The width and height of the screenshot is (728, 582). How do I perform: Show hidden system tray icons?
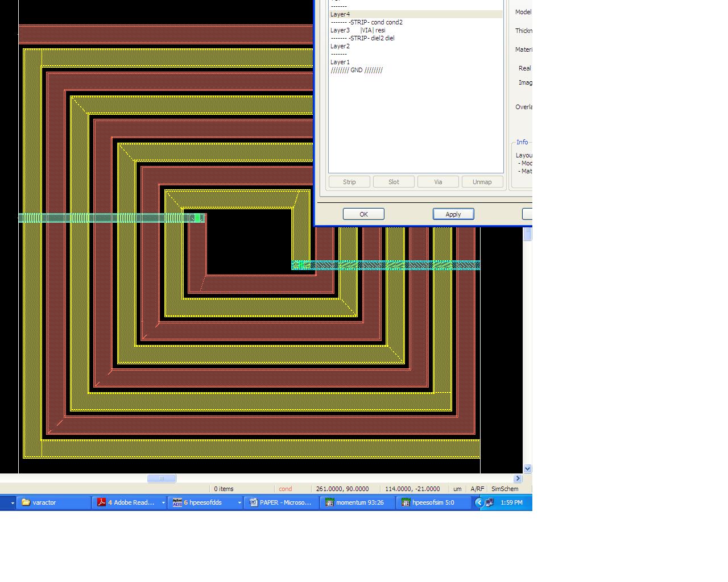point(479,502)
